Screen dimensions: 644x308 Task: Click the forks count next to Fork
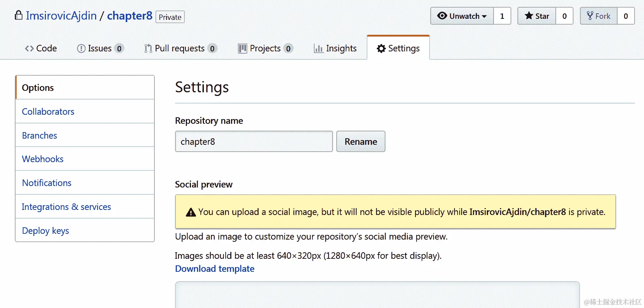[x=626, y=16]
